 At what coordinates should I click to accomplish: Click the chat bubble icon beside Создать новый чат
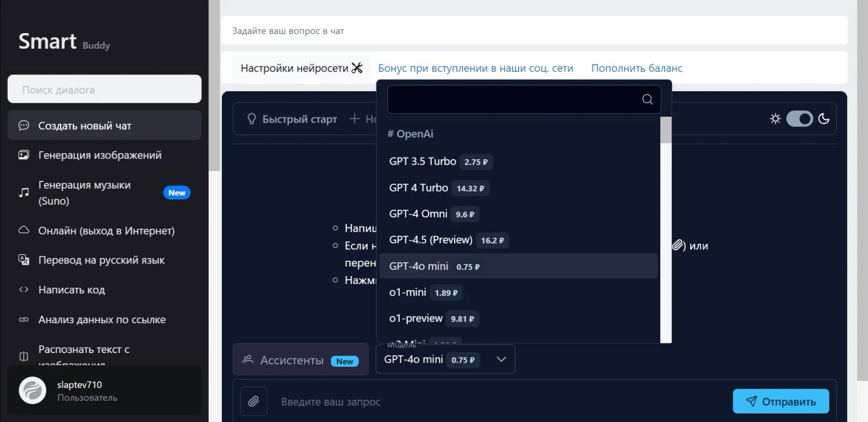coord(24,125)
